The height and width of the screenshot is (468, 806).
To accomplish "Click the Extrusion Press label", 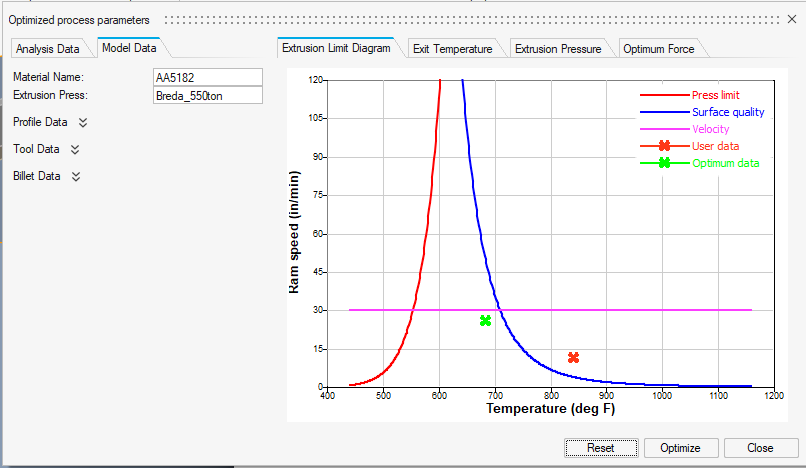I will [x=50, y=95].
